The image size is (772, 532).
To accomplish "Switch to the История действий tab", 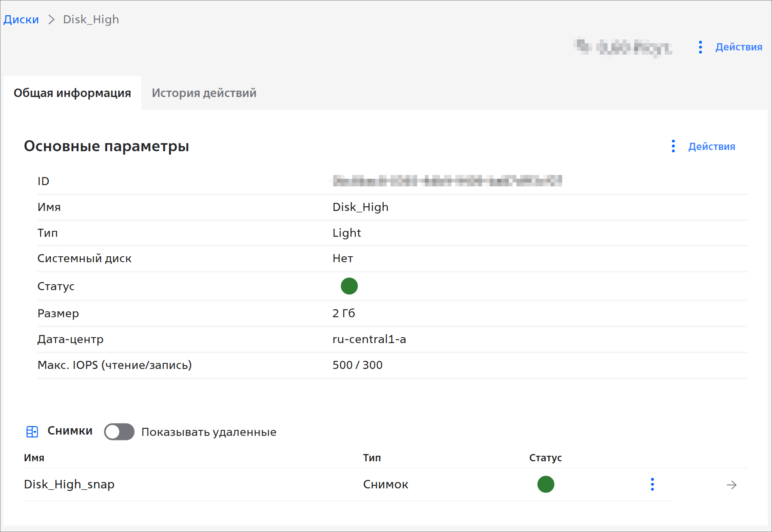I will [204, 93].
